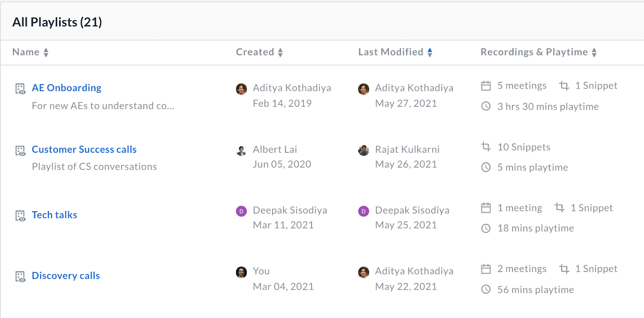Image resolution: width=644 pixels, height=318 pixels.
Task: Click the AE Onboarding playlist icon
Action: [20, 89]
